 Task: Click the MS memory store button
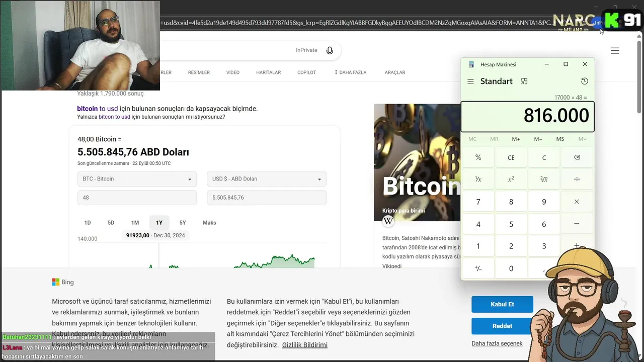(560, 139)
